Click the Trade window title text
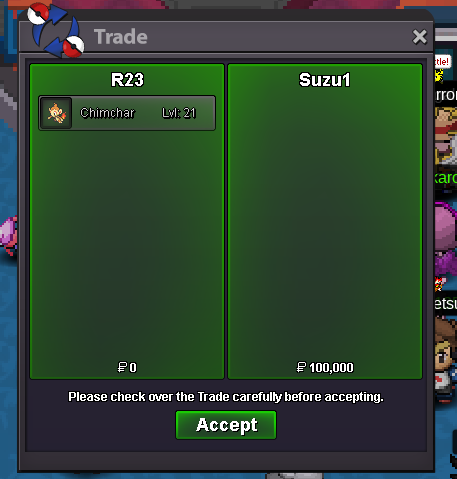The width and height of the screenshot is (457, 479). pos(121,37)
